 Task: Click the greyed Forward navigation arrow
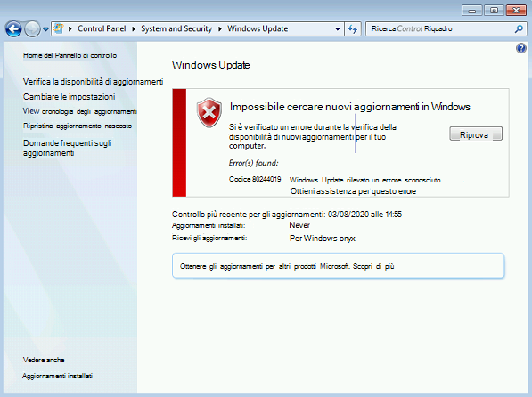[x=32, y=29]
